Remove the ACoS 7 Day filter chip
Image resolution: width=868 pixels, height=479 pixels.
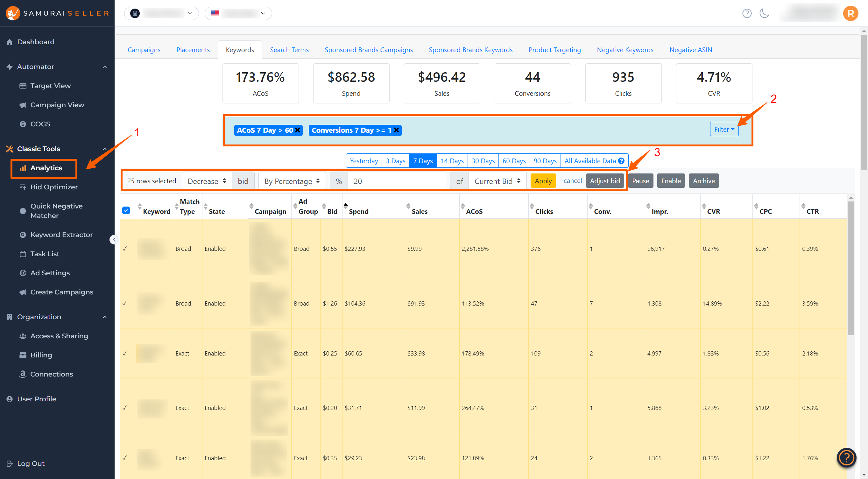click(297, 130)
